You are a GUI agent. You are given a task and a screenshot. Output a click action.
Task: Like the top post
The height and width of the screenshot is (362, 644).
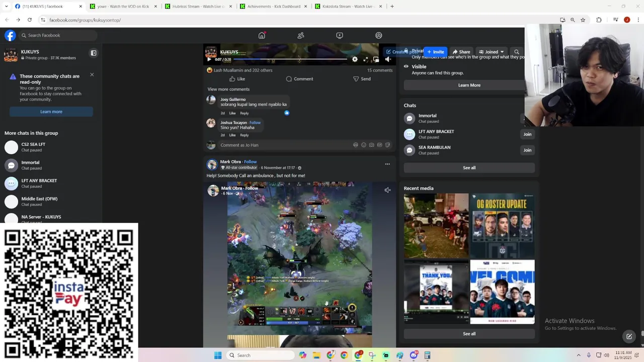click(237, 79)
